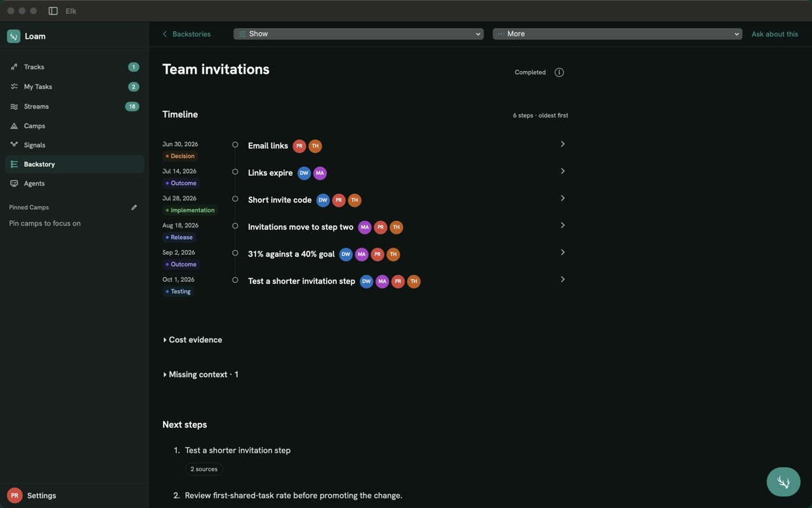Screen dimensions: 812x508
Task: Click the Loam workspace logo
Action: [x=13, y=36]
